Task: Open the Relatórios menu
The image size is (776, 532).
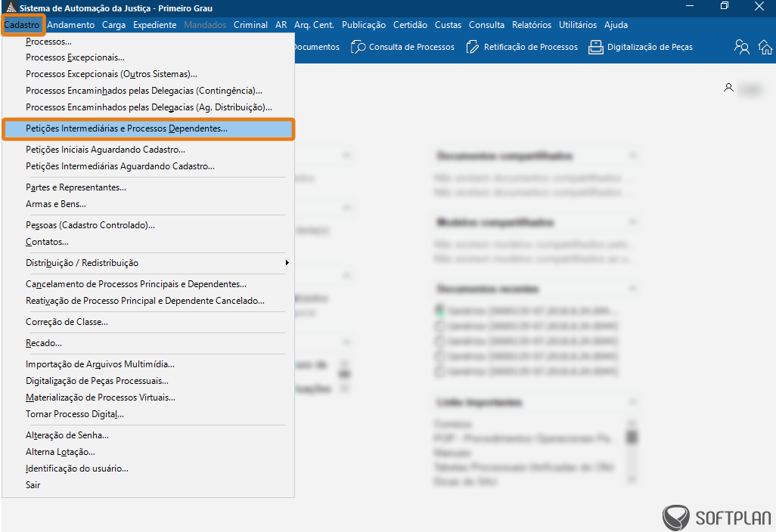Action: [x=532, y=25]
